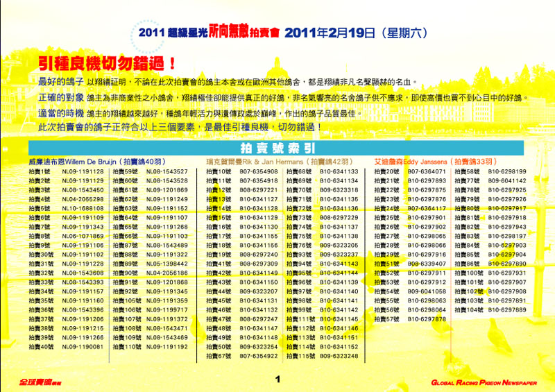This screenshot has height=392, width=555.
Task: Click ring number B09-6041142
Action: click(x=507, y=180)
